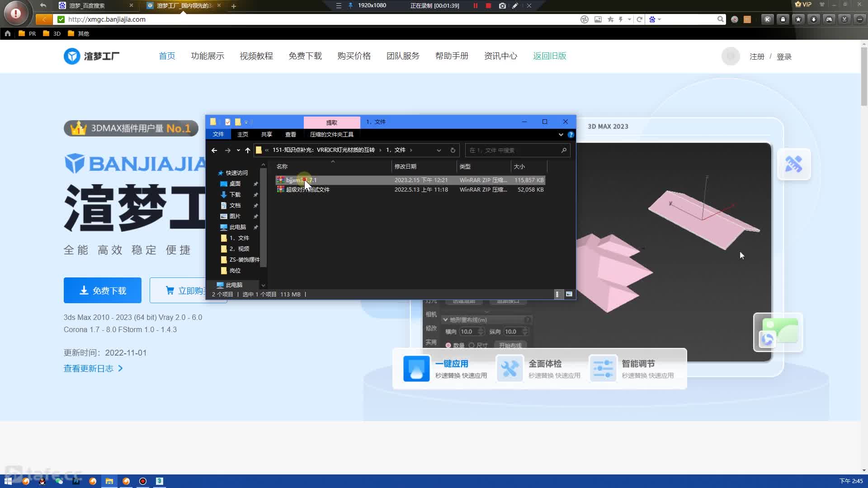Click the game controller toolbar icon
Viewport: 868px width, 488px height.
(829, 19)
